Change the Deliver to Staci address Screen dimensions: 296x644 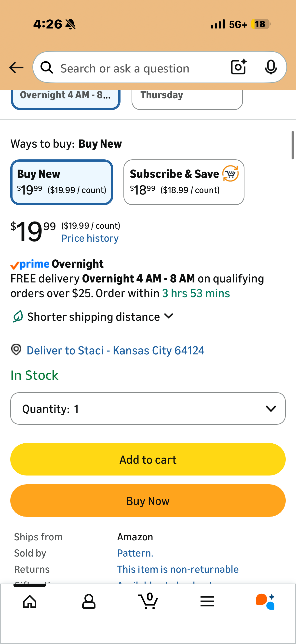(115, 350)
